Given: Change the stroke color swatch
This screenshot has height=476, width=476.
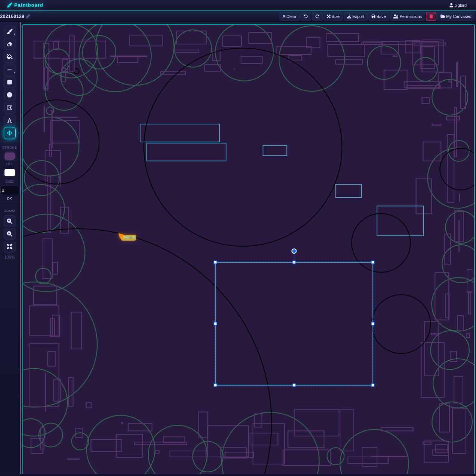Looking at the screenshot, I should [9, 156].
